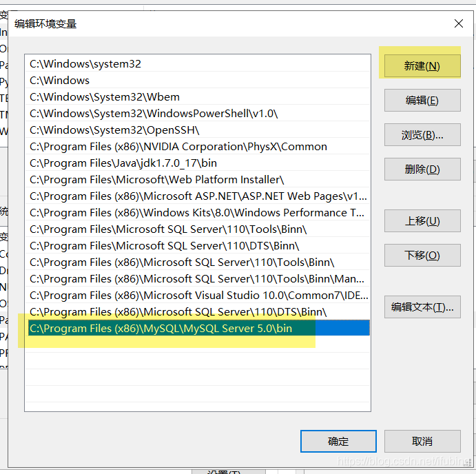
Task: Select the OpenSSH path entry
Action: pyautogui.click(x=198, y=130)
